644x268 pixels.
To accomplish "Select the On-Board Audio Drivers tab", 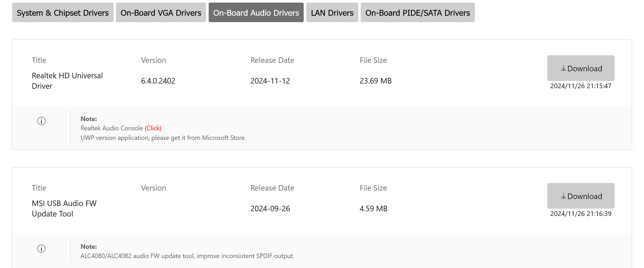I will 256,13.
